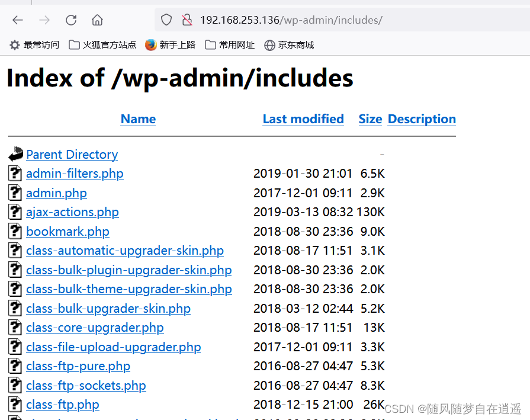Sort listing by Name column
Viewport: 530px width, 420px height.
coord(138,119)
